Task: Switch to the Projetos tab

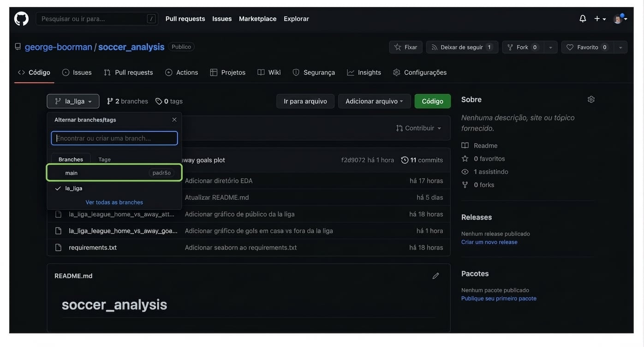Action: pyautogui.click(x=228, y=72)
